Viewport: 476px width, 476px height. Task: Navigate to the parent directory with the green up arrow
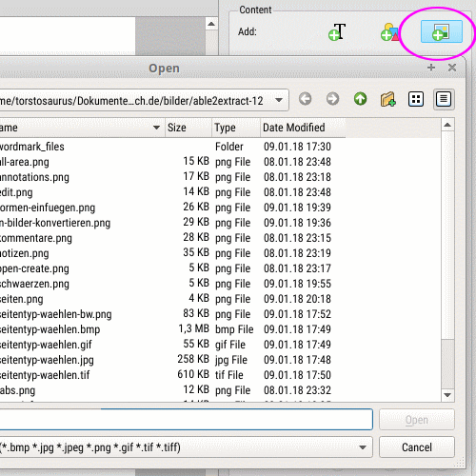point(360,99)
